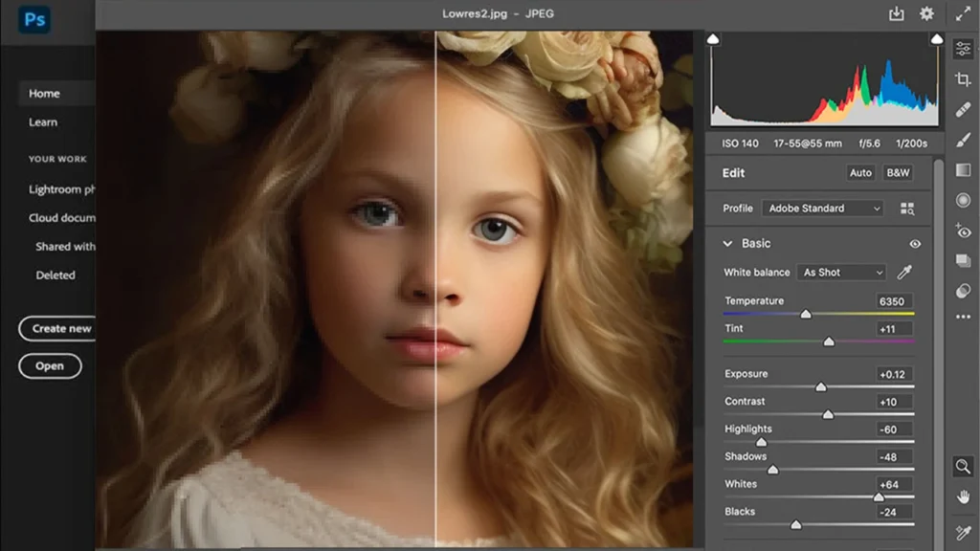Open the Deleted items list
Screen dimensions: 980x551
[x=56, y=275]
